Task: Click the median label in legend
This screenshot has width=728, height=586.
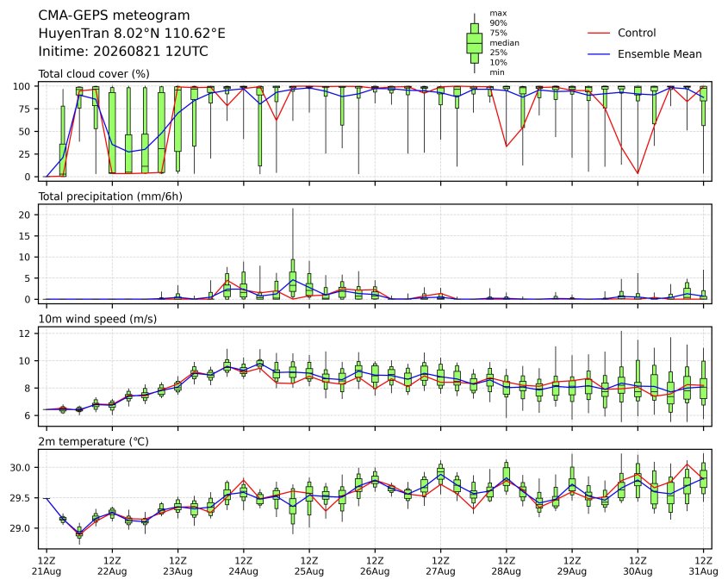Action: [x=504, y=43]
